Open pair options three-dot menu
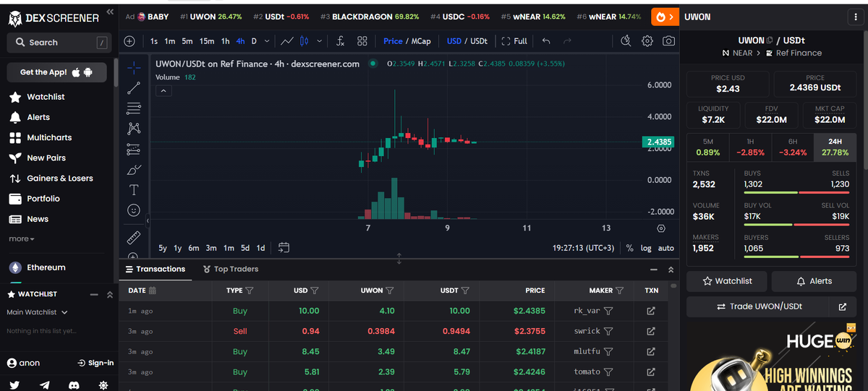This screenshot has width=868, height=391. pyautogui.click(x=856, y=17)
